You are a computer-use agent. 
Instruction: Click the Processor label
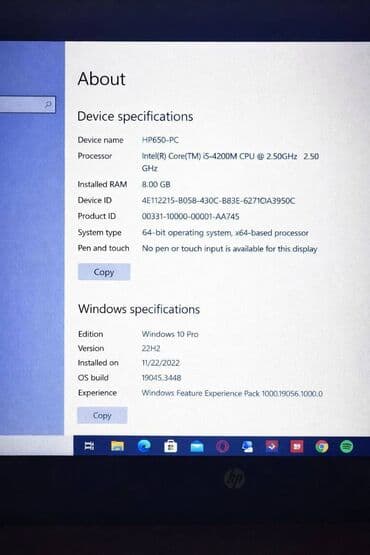tap(95, 156)
